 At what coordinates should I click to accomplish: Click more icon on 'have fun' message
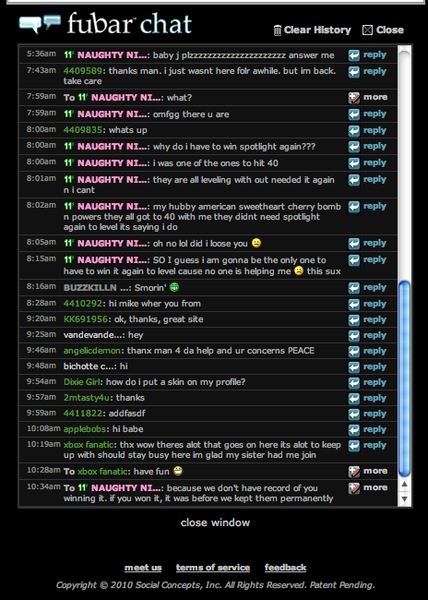[x=354, y=471]
